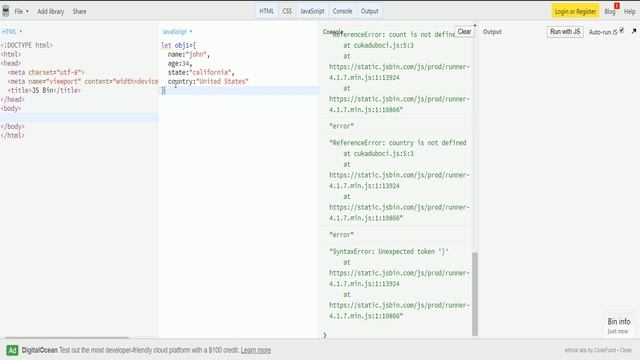The height and width of the screenshot is (360, 640).
Task: Toggle the CSS panel tab
Action: pos(287,11)
